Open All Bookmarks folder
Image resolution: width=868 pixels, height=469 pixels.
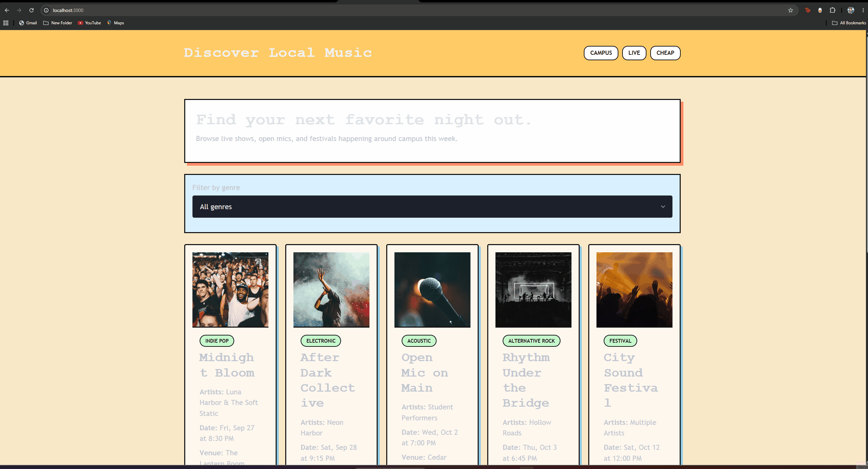[849, 23]
